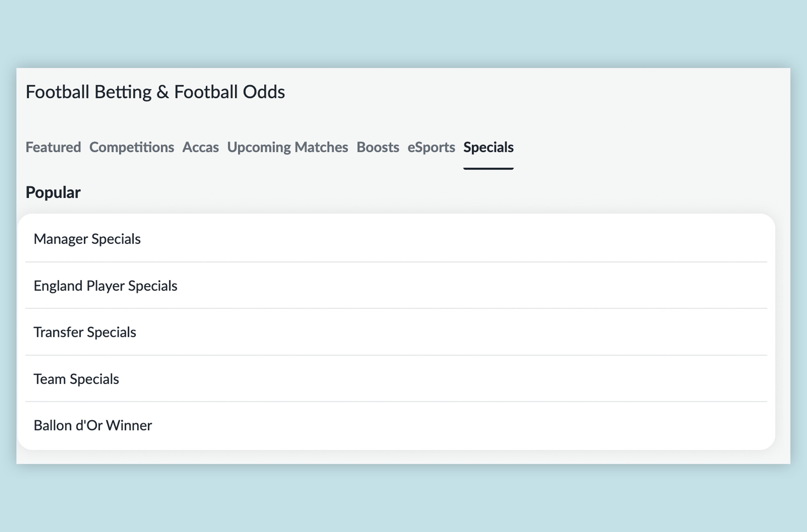Viewport: 807px width, 532px height.
Task: Open the Boosts tab
Action: point(378,147)
